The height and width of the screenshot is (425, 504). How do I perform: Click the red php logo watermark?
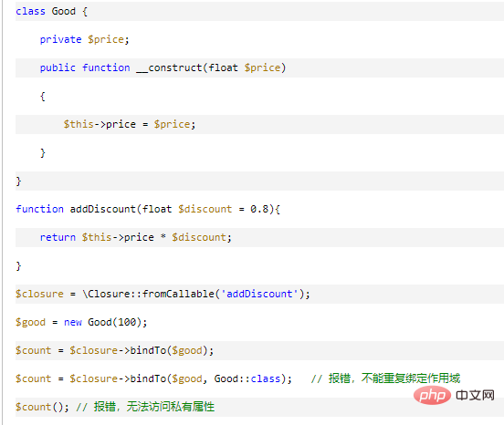(x=432, y=396)
